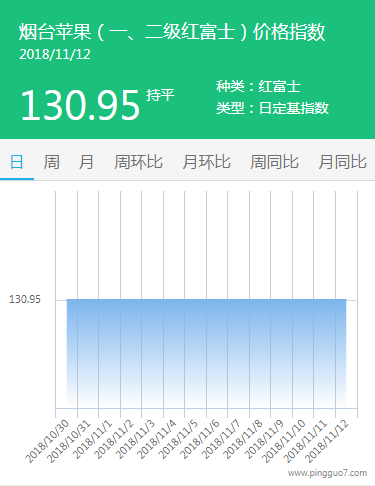Click the x-axis label 2018/11/8
The height and width of the screenshot is (486, 375).
(243, 439)
